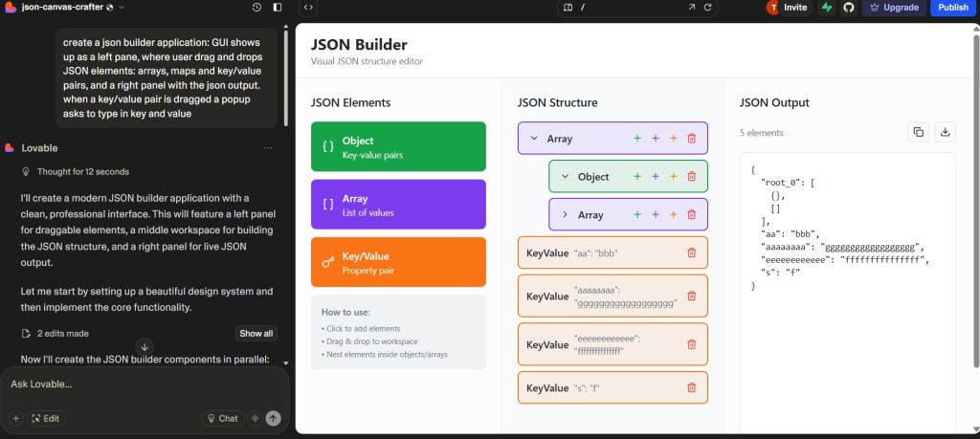This screenshot has height=439, width=980.
Task: Click orange plus on the collapsed nested Array
Action: (x=673, y=215)
